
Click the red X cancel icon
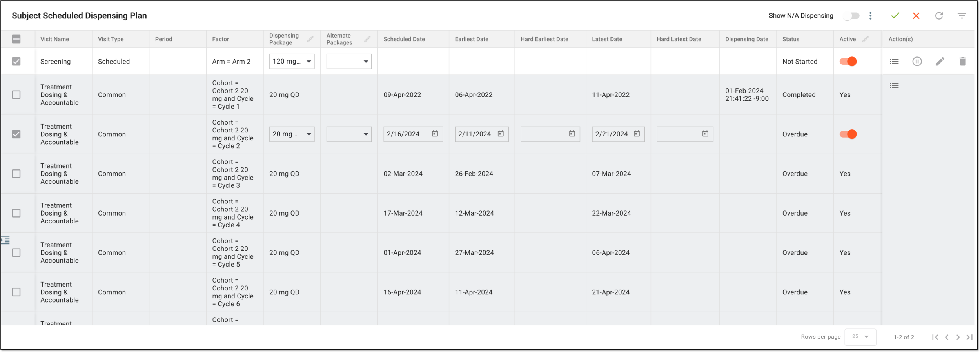pos(916,16)
